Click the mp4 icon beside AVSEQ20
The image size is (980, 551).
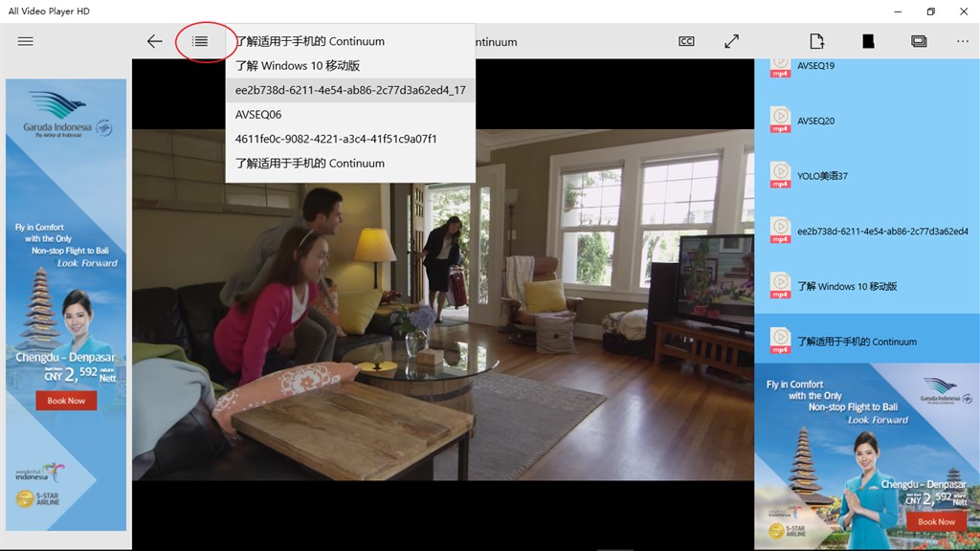click(780, 120)
